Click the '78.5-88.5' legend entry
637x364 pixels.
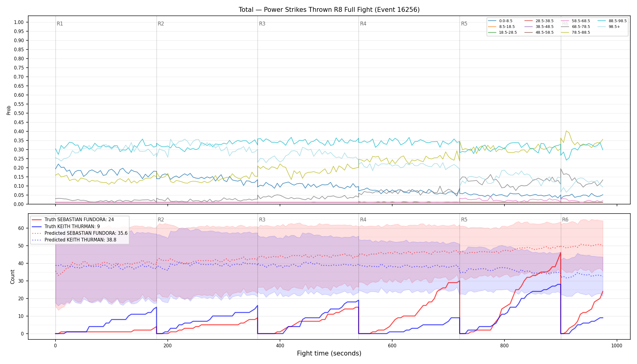pyautogui.click(x=575, y=32)
